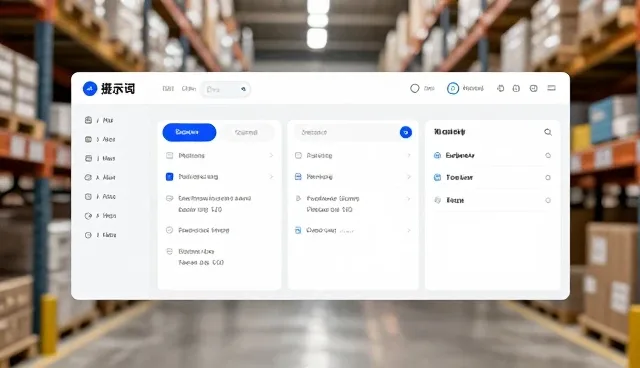Open the fourth sidebar item icon
The image size is (640, 368).
(88, 177)
